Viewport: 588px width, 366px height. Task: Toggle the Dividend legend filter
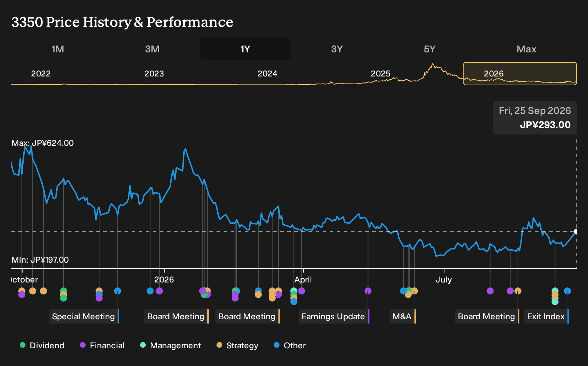pyautogui.click(x=42, y=345)
